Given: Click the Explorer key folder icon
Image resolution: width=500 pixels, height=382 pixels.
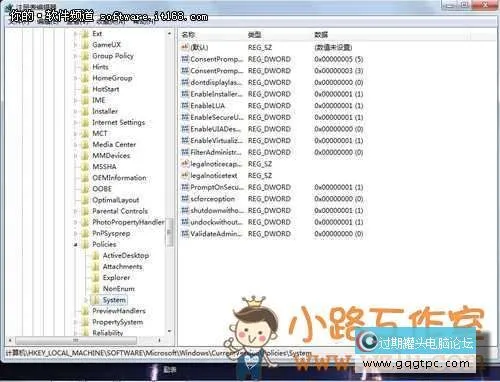Looking at the screenshot, I should (96, 278).
